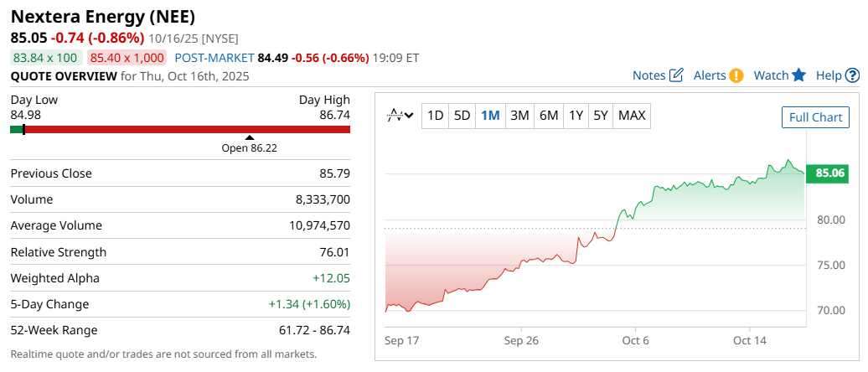This screenshot has width=868, height=372.
Task: Switch to the 6M range
Action: [549, 116]
